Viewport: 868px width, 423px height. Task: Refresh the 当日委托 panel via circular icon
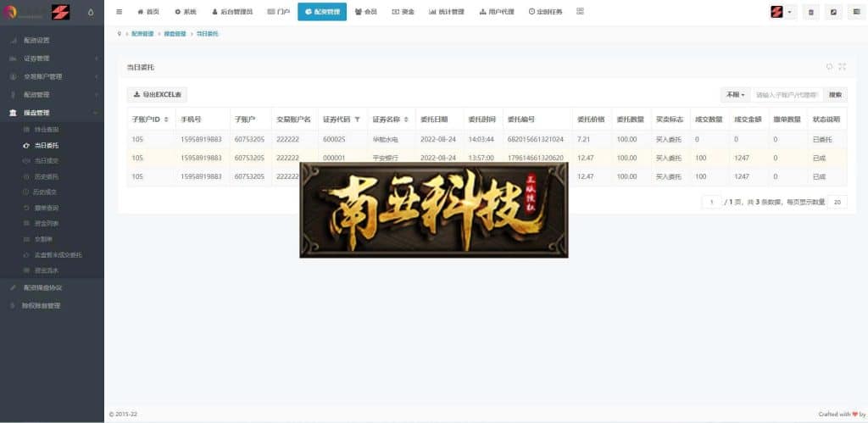coord(829,66)
